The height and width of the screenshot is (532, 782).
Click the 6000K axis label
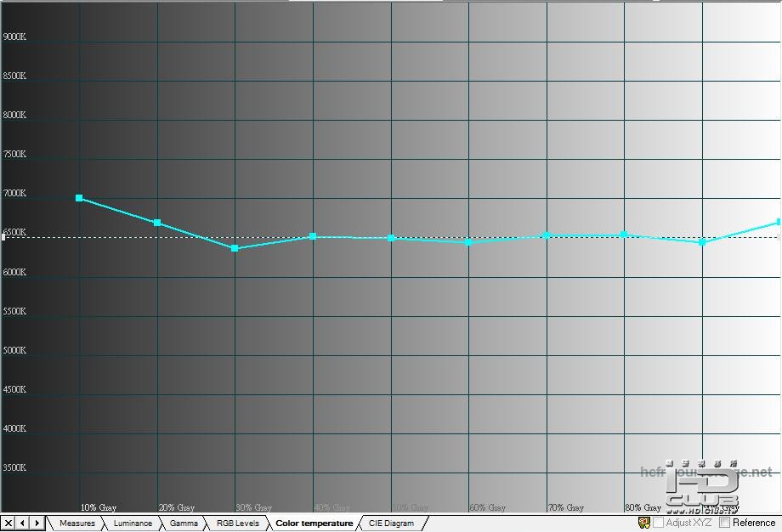click(x=14, y=272)
